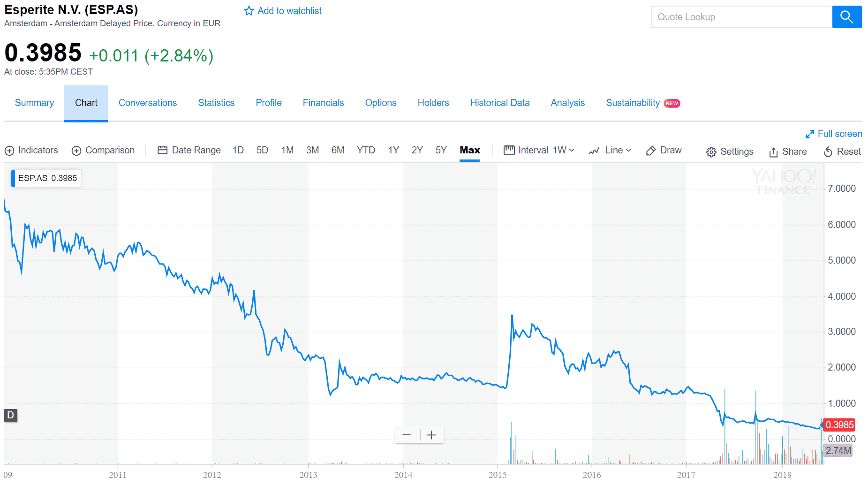
Task: Add a Comparison symbol
Action: coord(76,151)
